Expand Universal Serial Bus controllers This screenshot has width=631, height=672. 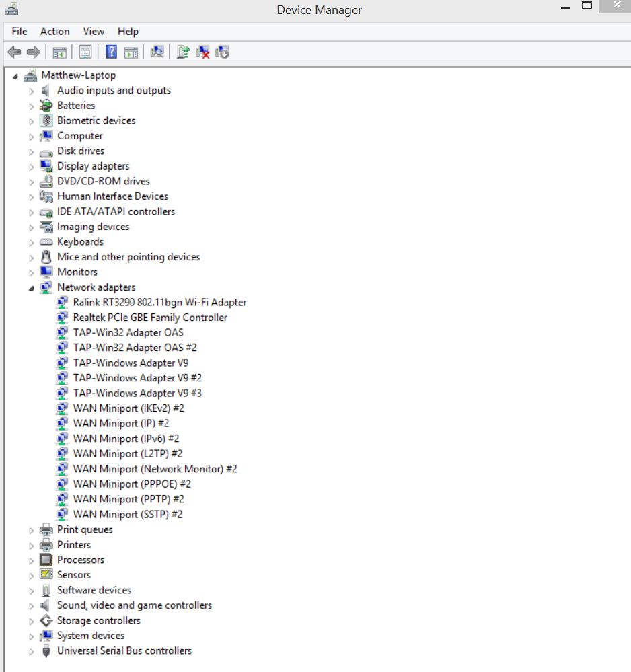(30, 650)
